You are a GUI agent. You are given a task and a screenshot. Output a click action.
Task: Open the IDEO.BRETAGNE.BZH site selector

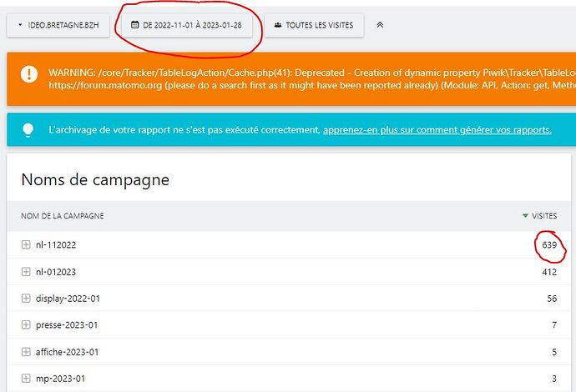point(58,25)
